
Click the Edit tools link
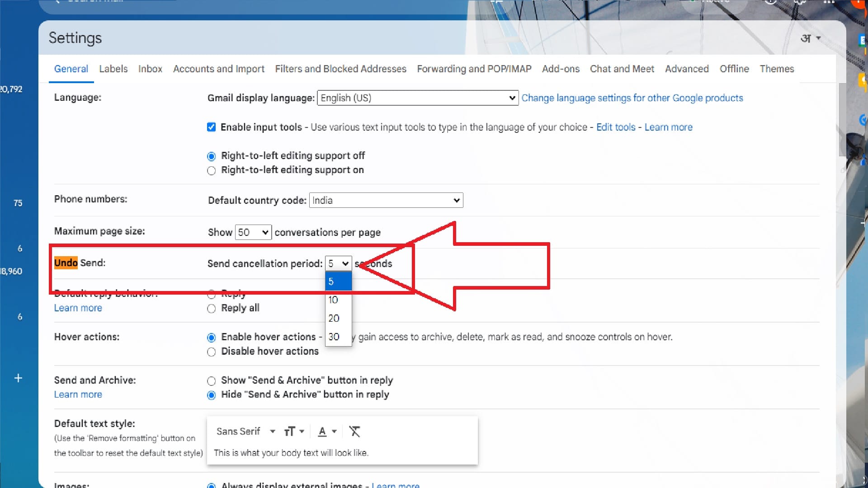(x=616, y=127)
